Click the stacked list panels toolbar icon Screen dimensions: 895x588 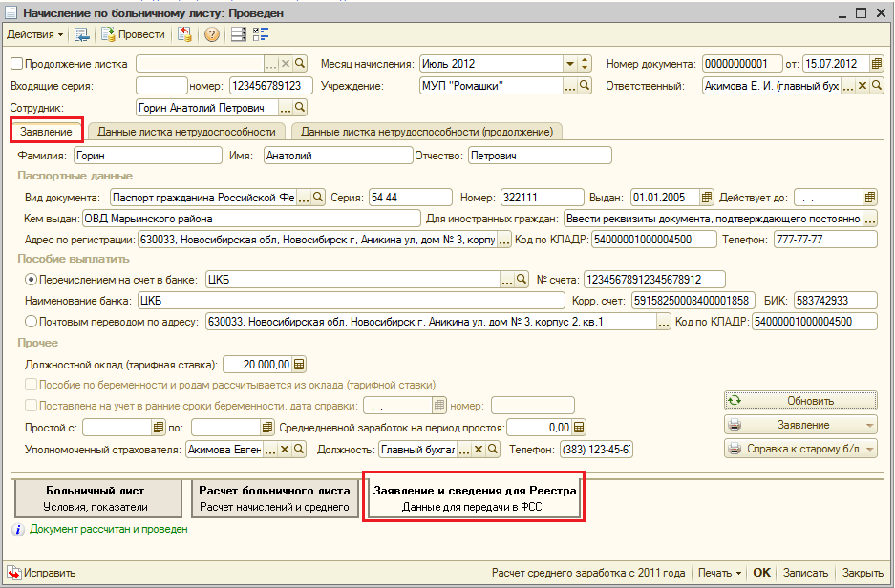click(239, 34)
